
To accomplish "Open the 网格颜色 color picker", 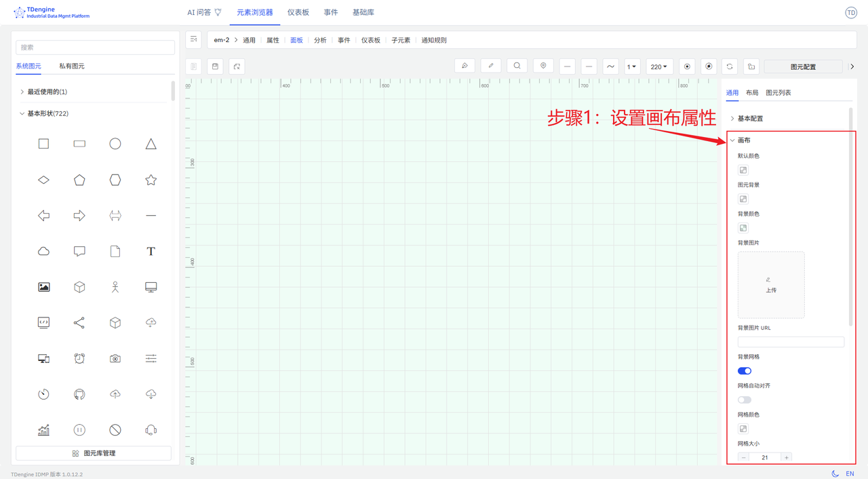I will point(743,429).
